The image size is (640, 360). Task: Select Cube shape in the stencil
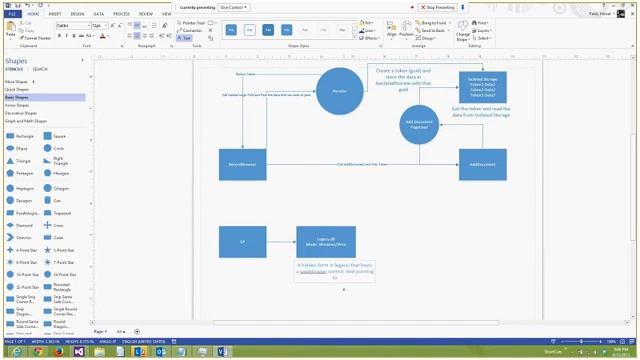click(53, 238)
